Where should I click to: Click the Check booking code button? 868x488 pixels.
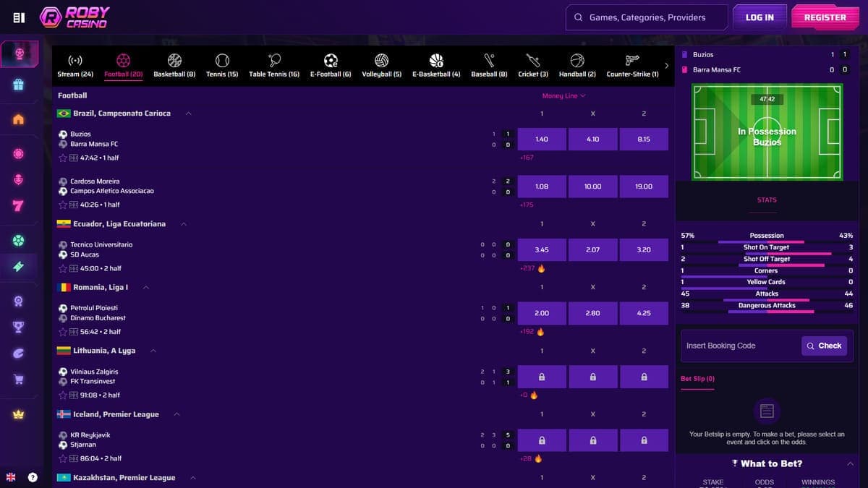point(824,346)
